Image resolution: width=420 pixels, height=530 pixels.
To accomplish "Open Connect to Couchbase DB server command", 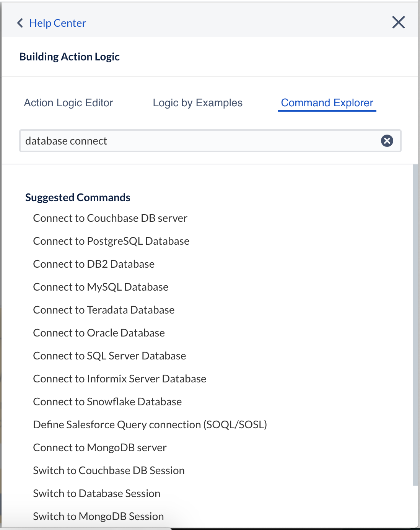I will coord(110,218).
